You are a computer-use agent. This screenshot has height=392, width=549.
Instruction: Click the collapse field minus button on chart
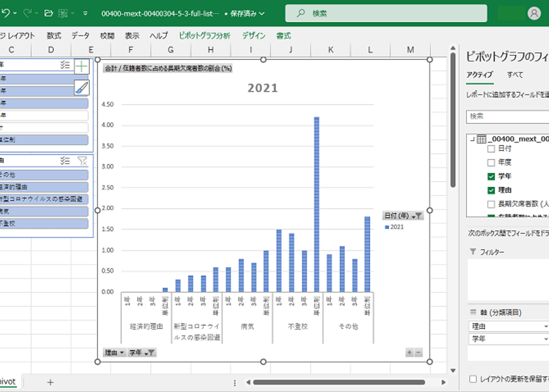418,352
